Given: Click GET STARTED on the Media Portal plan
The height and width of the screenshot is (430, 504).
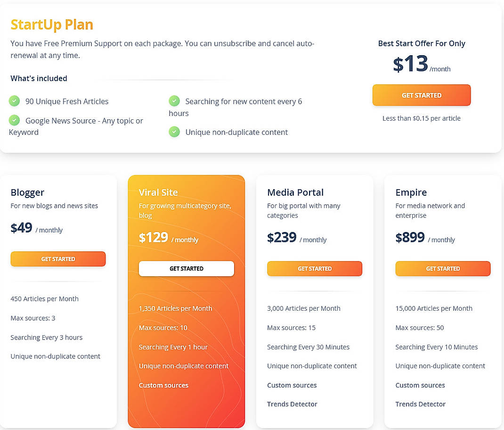Looking at the screenshot, I should tap(314, 268).
